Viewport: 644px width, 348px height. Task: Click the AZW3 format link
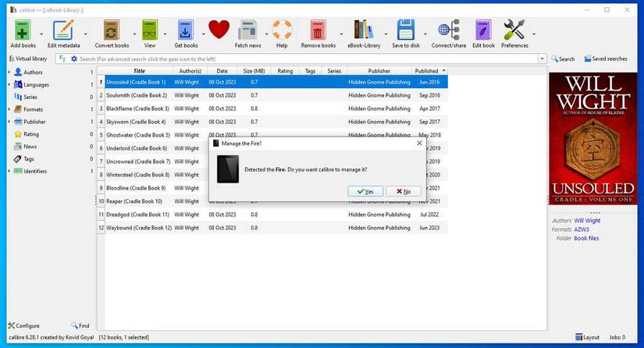[582, 229]
